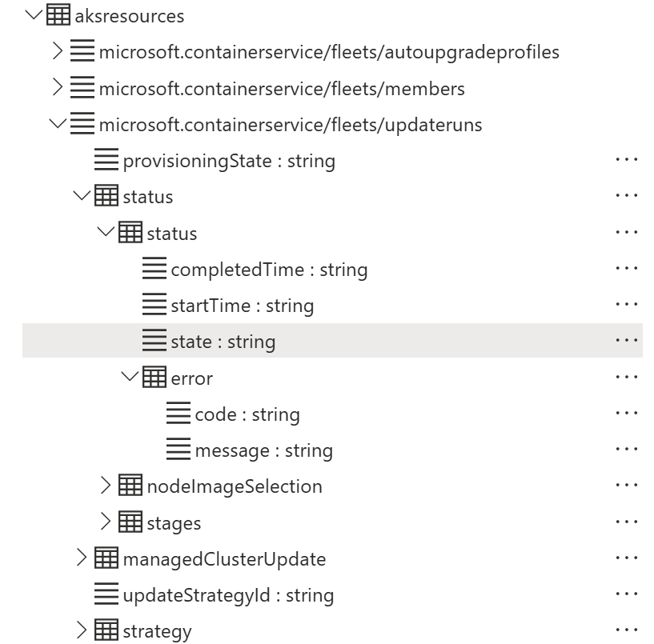The width and height of the screenshot is (654, 644).
Task: Click the nodeImageSelection table icon
Action: coord(130,486)
